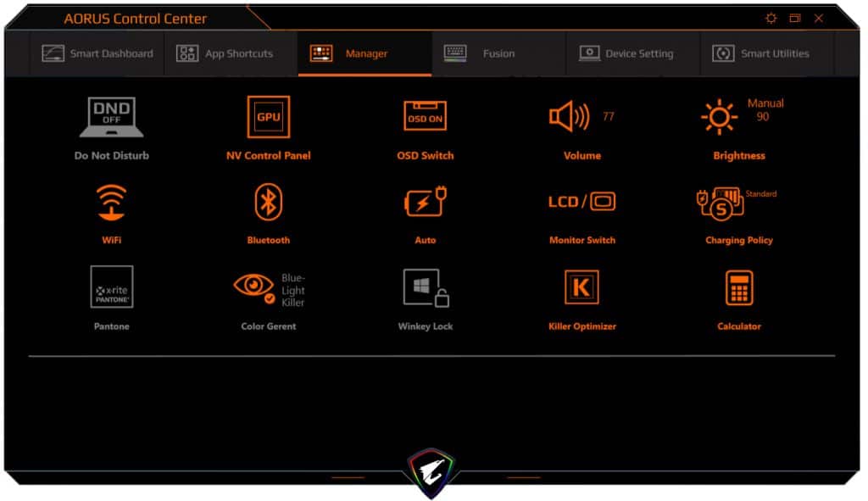This screenshot has height=501, width=868.
Task: Switch to the Fusion tab
Action: click(498, 53)
